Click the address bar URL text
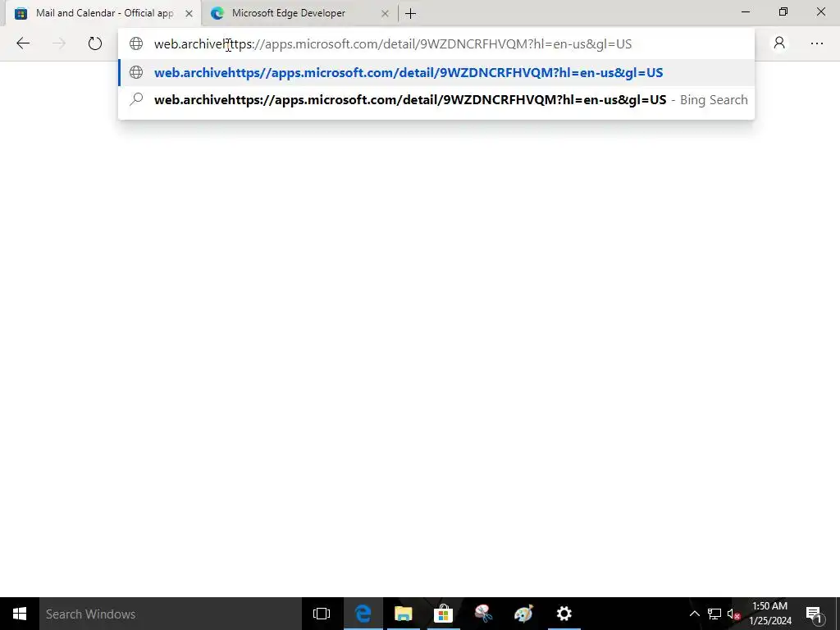Screen dimensions: 840x630 click(x=393, y=44)
